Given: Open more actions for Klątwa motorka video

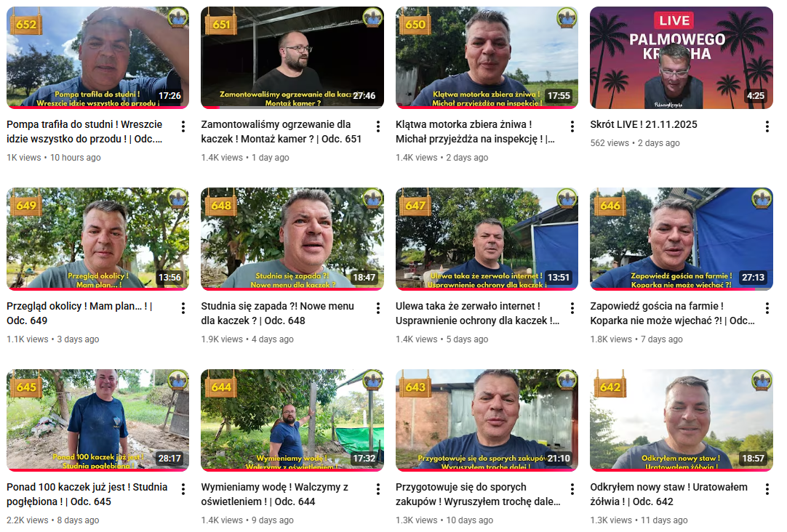Looking at the screenshot, I should [572, 126].
